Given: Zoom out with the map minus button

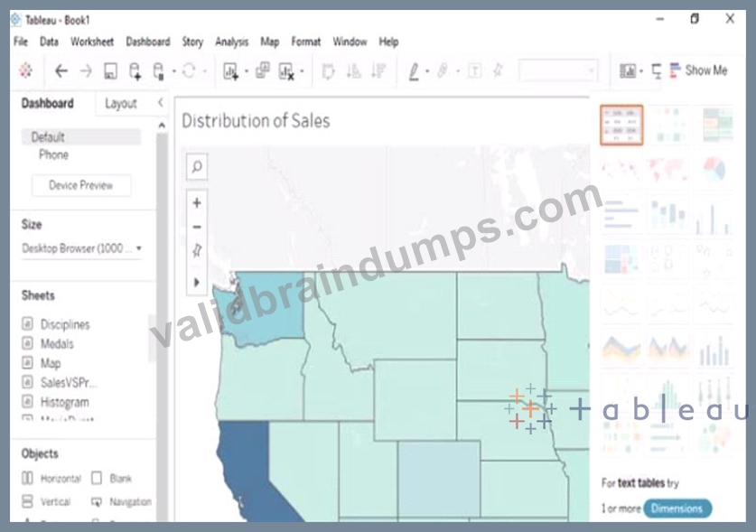Looking at the screenshot, I should click(x=197, y=227).
